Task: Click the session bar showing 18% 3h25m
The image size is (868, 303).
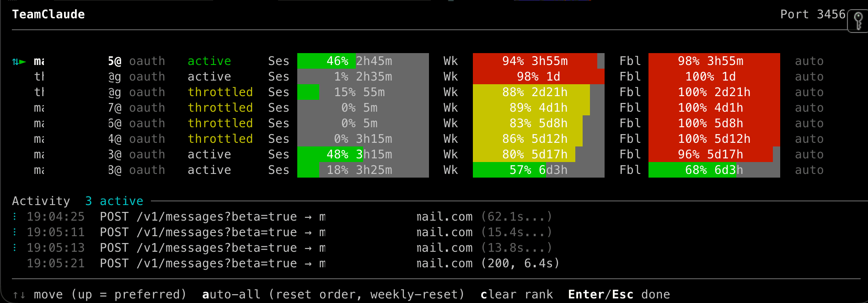Action: pos(363,170)
